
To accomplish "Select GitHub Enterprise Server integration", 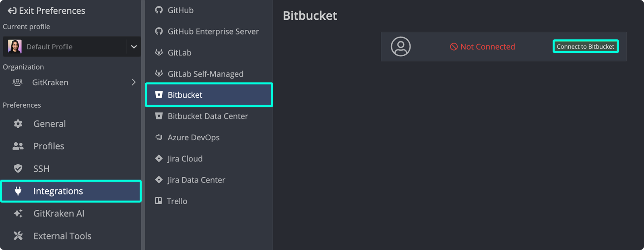I will coord(213,31).
